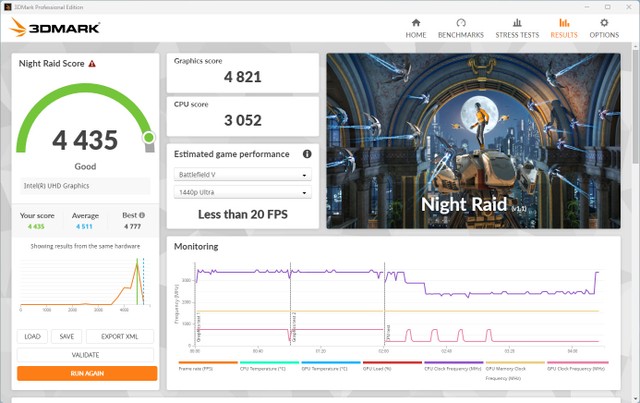Toggle Frame rate (FPS) legend swatch
Viewport: 640px width, 403px height.
[208, 362]
